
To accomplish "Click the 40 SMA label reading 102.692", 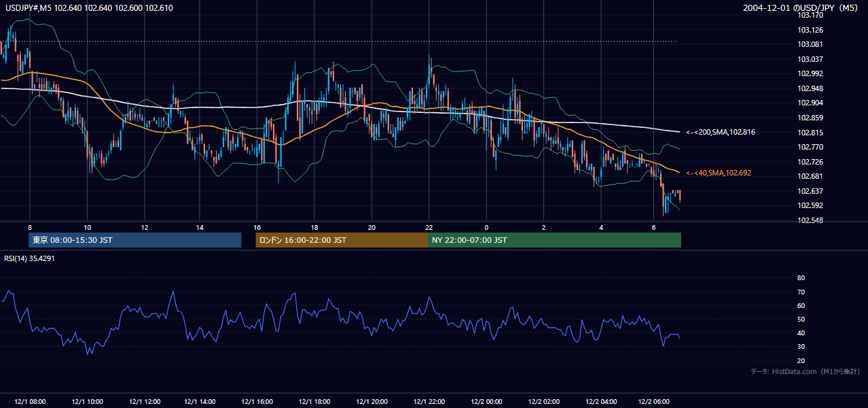I will (x=719, y=173).
